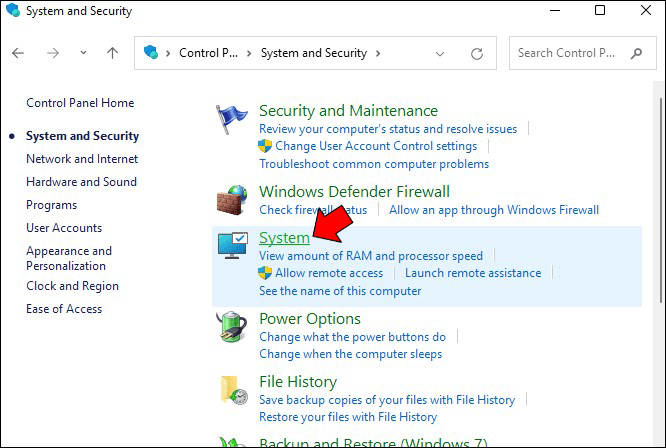Open User Accounts category
This screenshot has width=666, height=448.
(x=64, y=228)
